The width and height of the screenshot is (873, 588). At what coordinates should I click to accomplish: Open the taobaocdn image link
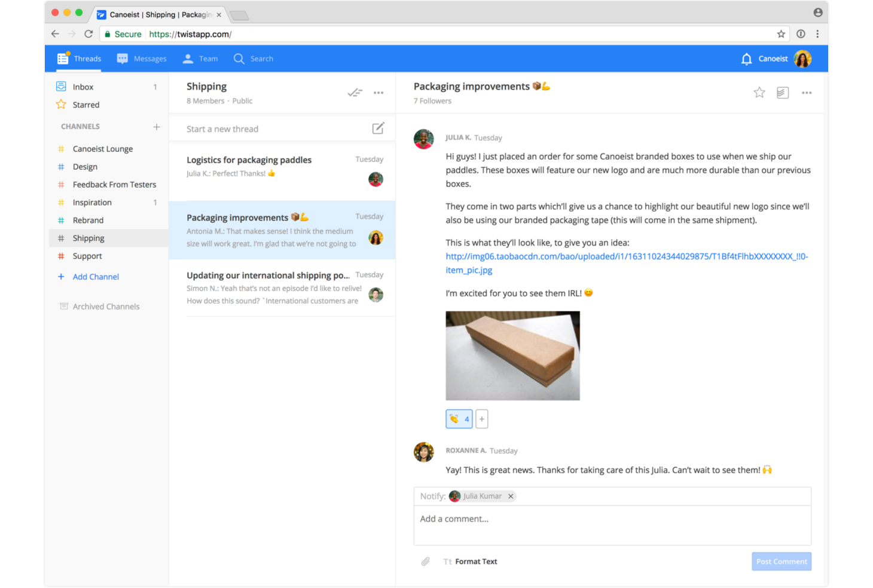click(x=627, y=263)
